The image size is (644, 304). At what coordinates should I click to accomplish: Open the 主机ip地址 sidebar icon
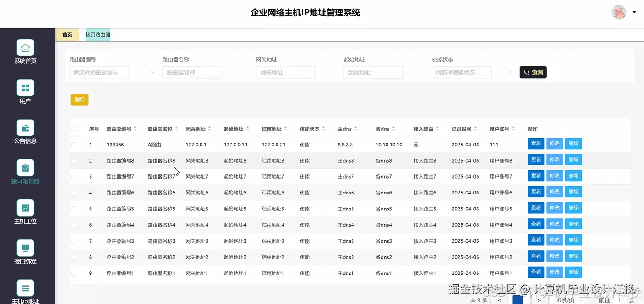click(25, 288)
